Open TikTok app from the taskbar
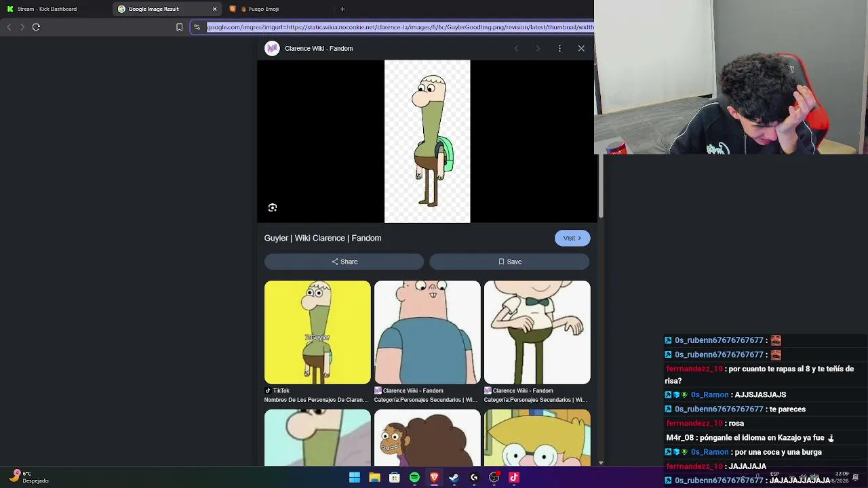Screen dimensions: 868x488 pyautogui.click(x=514, y=478)
